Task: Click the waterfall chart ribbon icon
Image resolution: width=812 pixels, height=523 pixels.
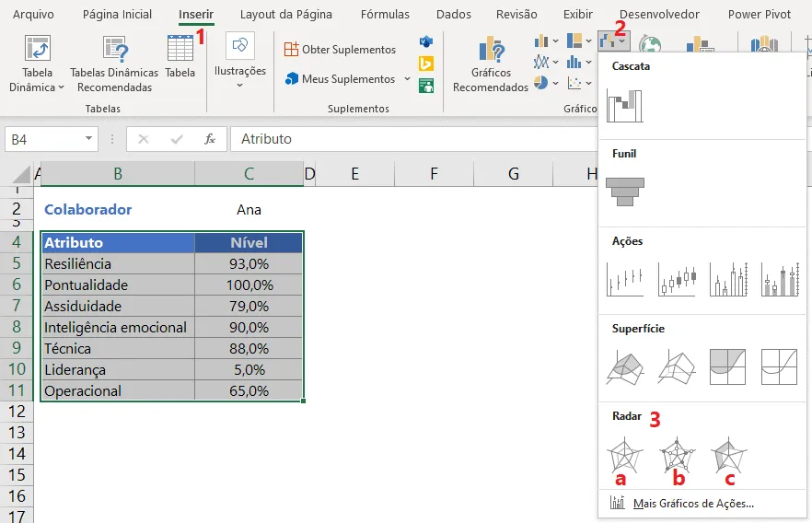Action: pos(608,41)
